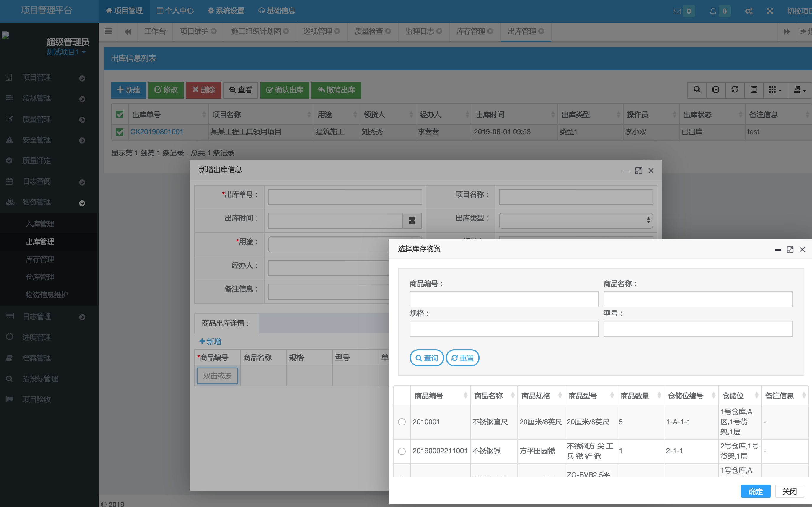Click the 商品名称 search input field
Image resolution: width=812 pixels, height=507 pixels.
tap(698, 299)
